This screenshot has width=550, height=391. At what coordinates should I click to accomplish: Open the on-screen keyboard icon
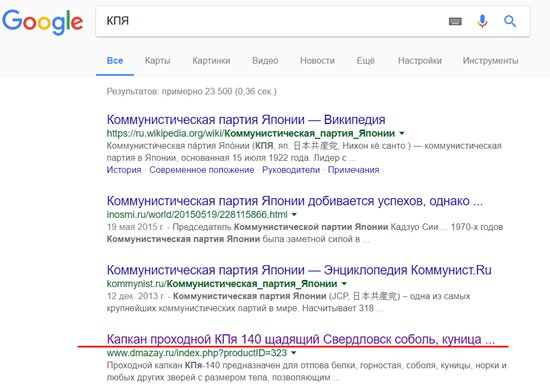point(455,22)
